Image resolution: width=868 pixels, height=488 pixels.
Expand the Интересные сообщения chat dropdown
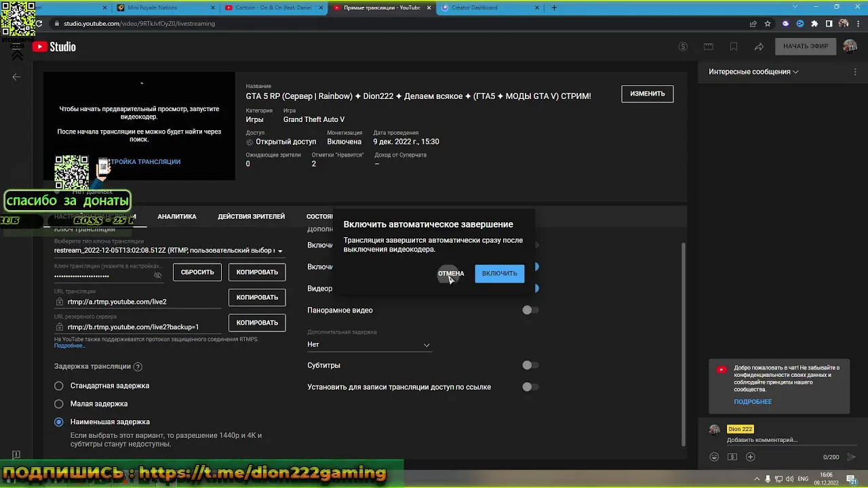coord(753,72)
